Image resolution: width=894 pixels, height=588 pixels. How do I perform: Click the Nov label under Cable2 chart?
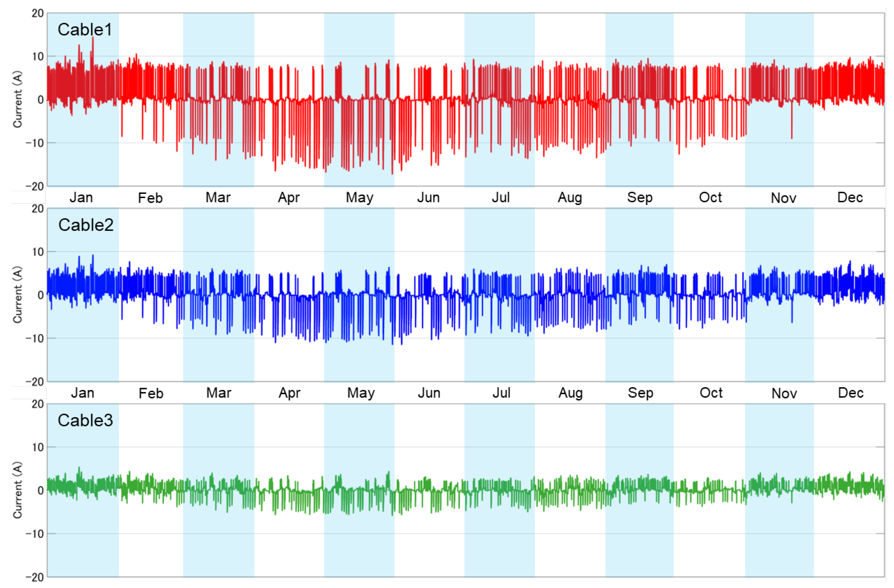(x=784, y=393)
